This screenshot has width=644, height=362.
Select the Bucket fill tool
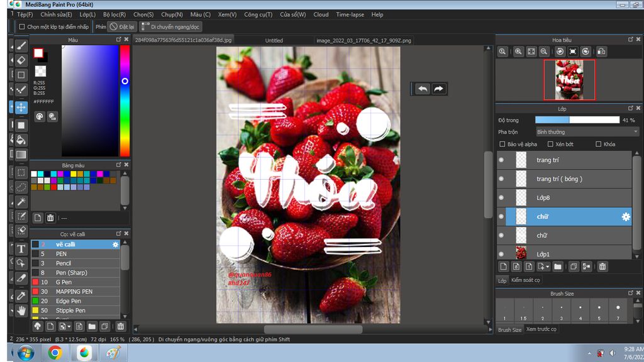tap(21, 140)
